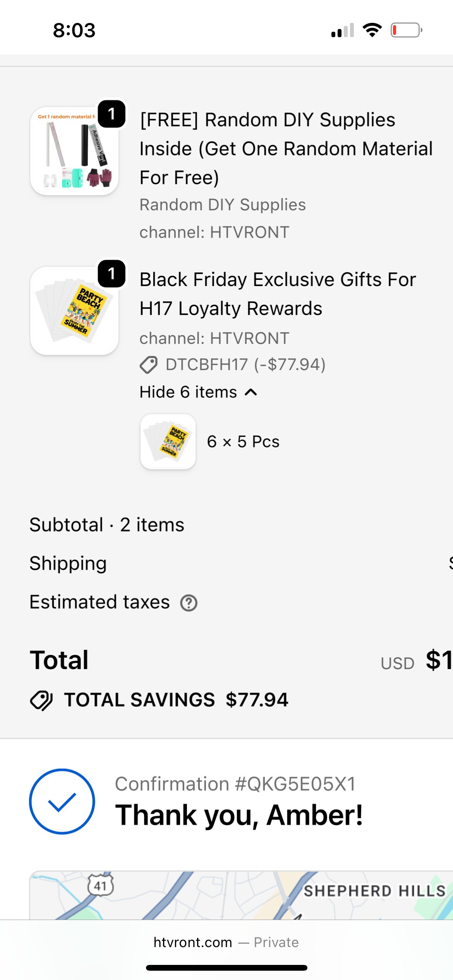Tap the blue confirmation checkmark circle
The height and width of the screenshot is (980, 453).
click(x=62, y=801)
